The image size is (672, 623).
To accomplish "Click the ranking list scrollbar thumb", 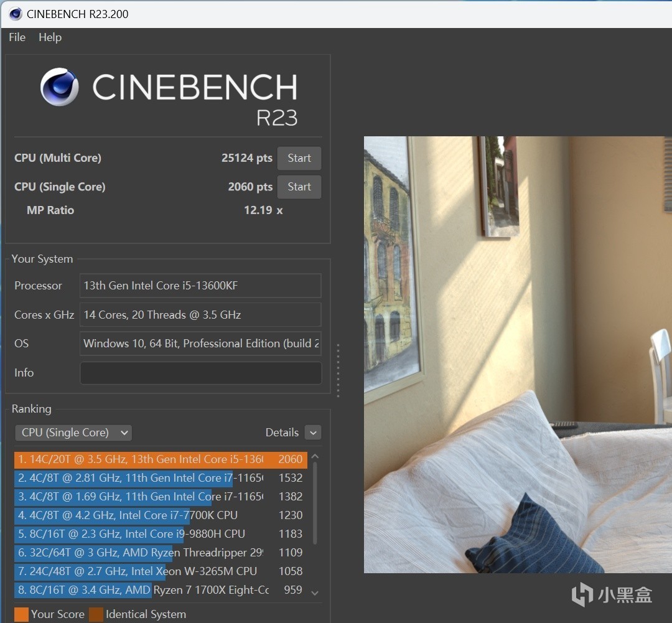I will pos(315,504).
